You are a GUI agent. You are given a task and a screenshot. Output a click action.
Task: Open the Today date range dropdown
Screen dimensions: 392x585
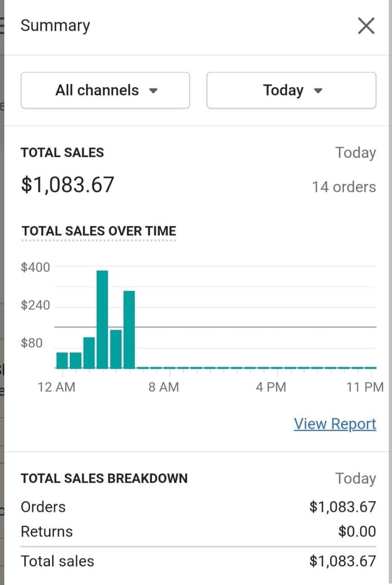291,90
